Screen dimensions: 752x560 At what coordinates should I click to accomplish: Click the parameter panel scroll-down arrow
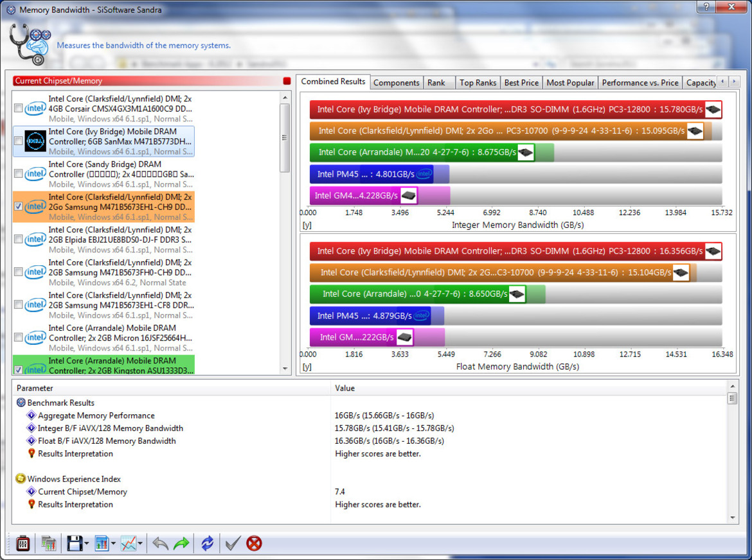(x=732, y=518)
